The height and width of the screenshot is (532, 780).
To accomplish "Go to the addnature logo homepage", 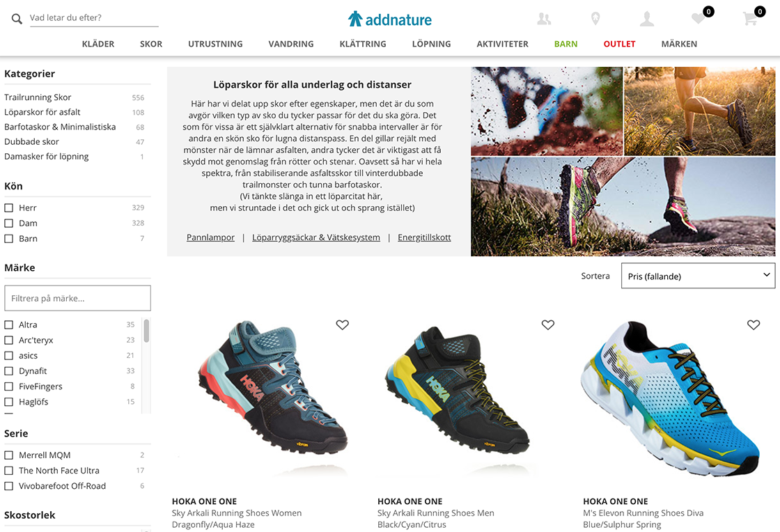I will coord(390,19).
